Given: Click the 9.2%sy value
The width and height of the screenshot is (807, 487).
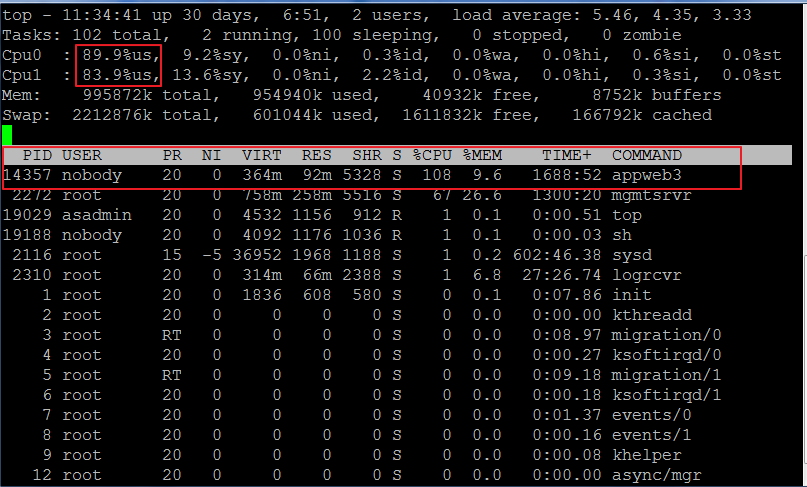Looking at the screenshot, I should pyautogui.click(x=216, y=56).
